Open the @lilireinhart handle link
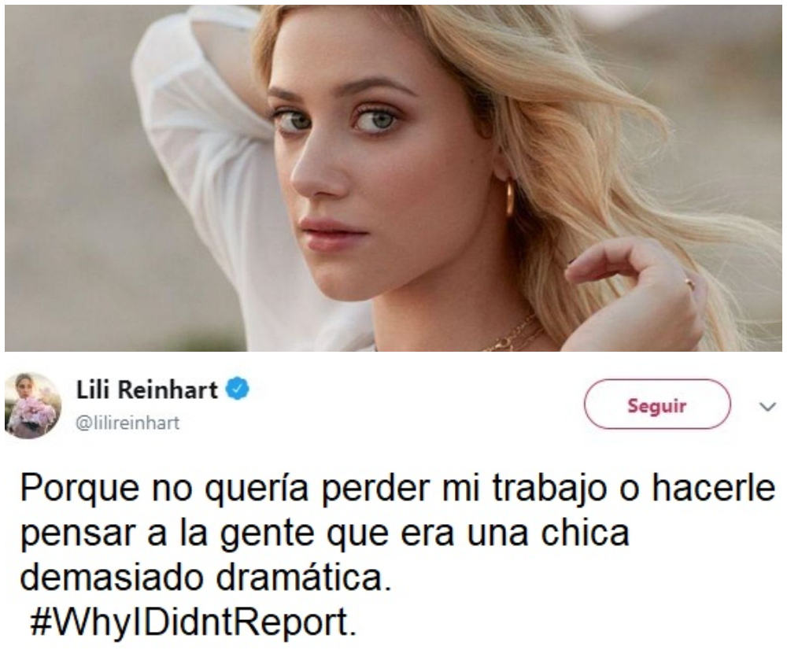 pos(127,423)
